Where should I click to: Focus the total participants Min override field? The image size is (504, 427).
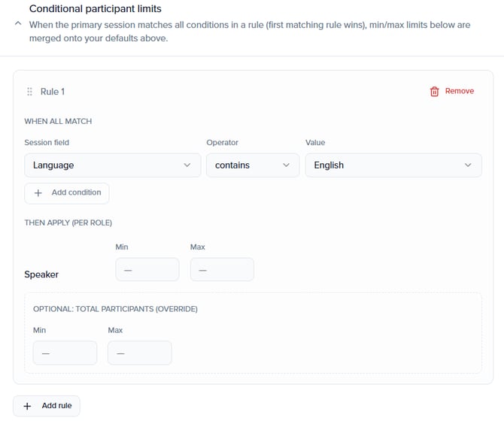[65, 353]
